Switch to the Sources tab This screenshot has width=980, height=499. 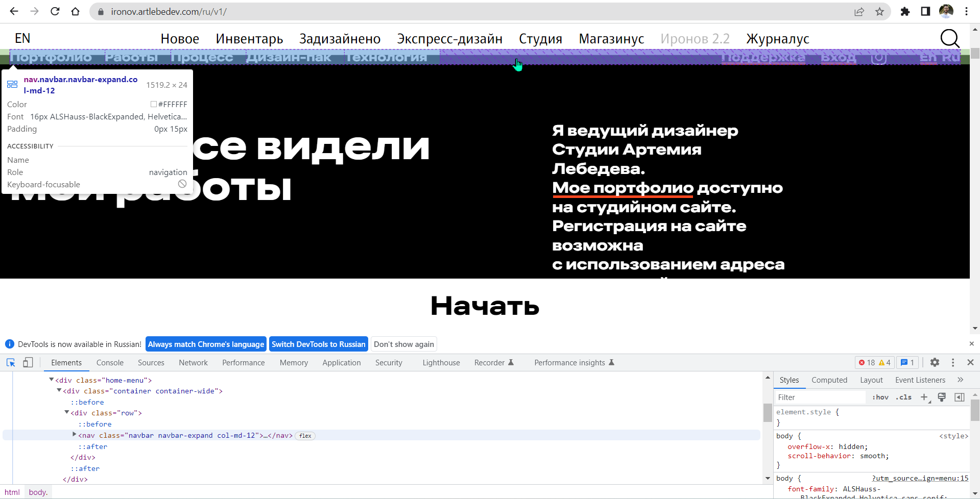pos(151,362)
